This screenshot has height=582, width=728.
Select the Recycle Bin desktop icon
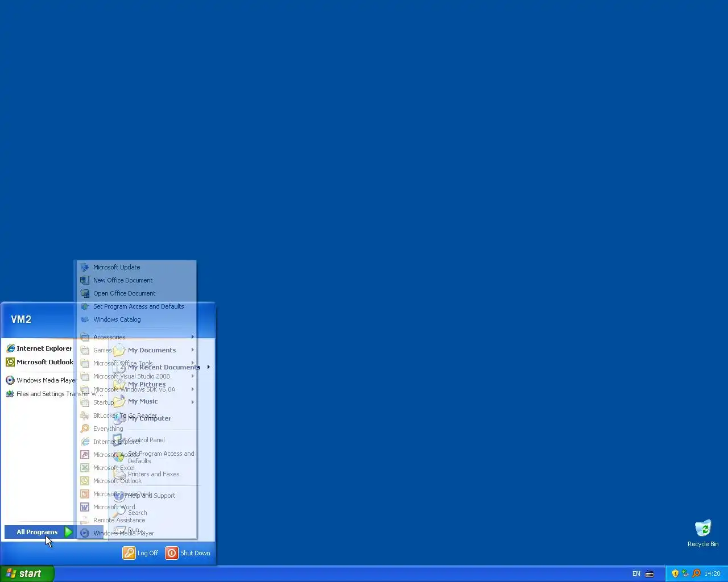[703, 533]
